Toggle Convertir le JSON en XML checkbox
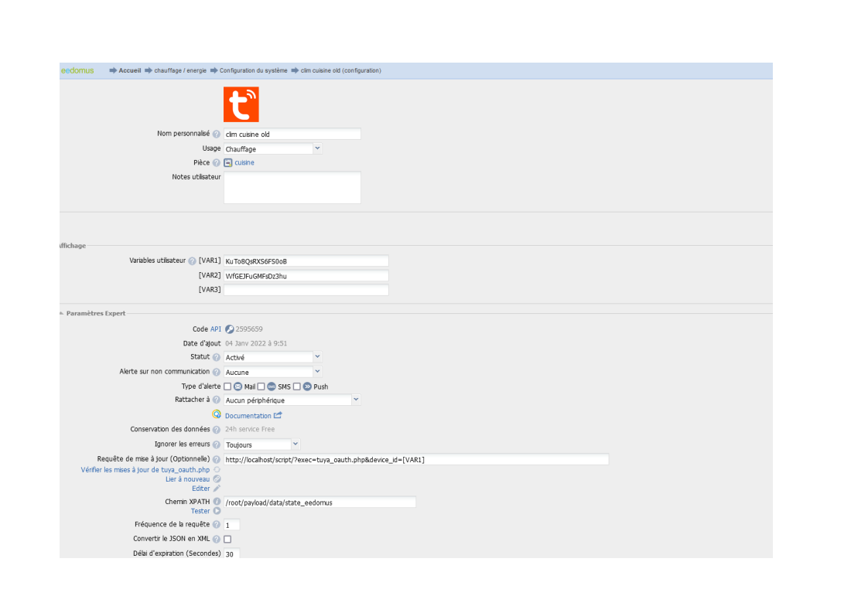 [227, 539]
